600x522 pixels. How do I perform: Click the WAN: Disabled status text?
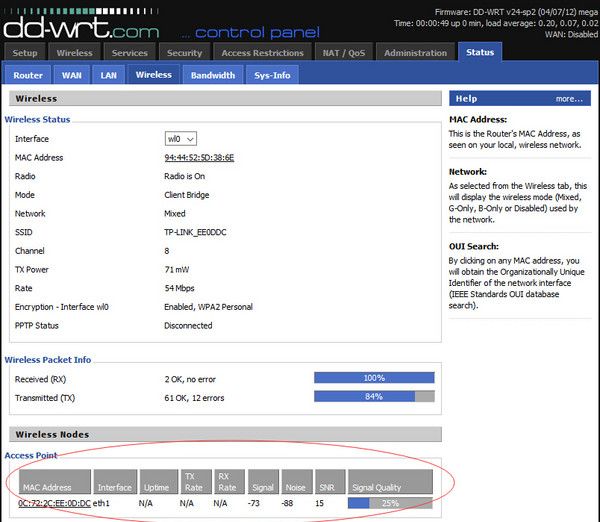pos(571,34)
